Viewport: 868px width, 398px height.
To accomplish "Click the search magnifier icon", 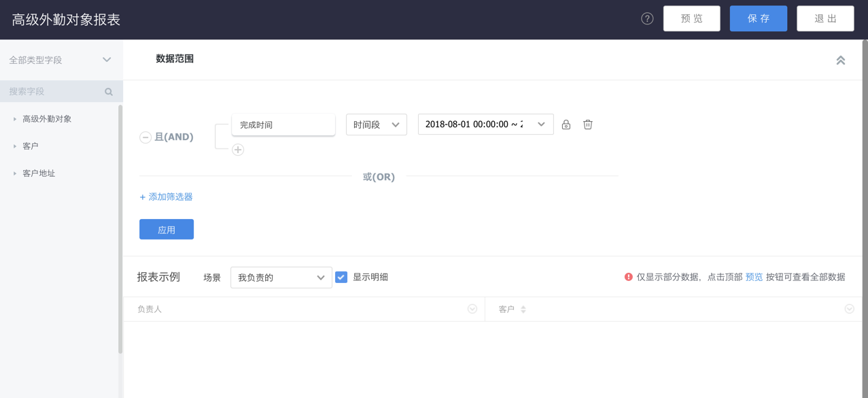I will (x=109, y=92).
